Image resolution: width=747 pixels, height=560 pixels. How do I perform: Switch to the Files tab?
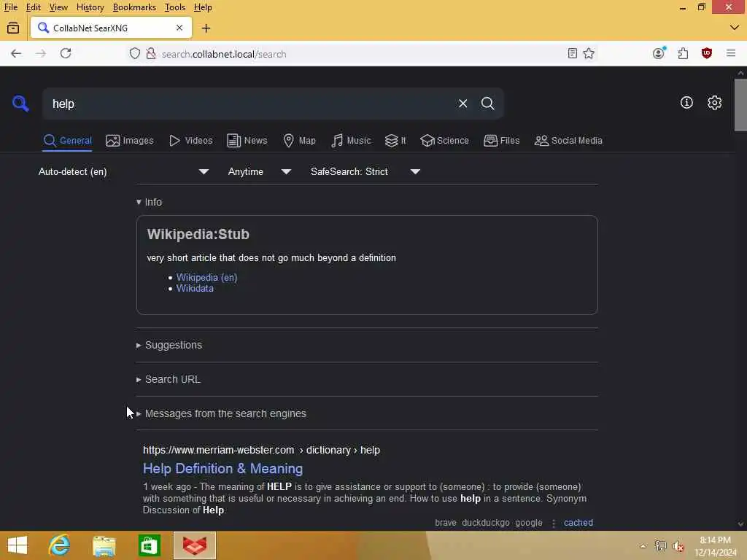tap(501, 141)
